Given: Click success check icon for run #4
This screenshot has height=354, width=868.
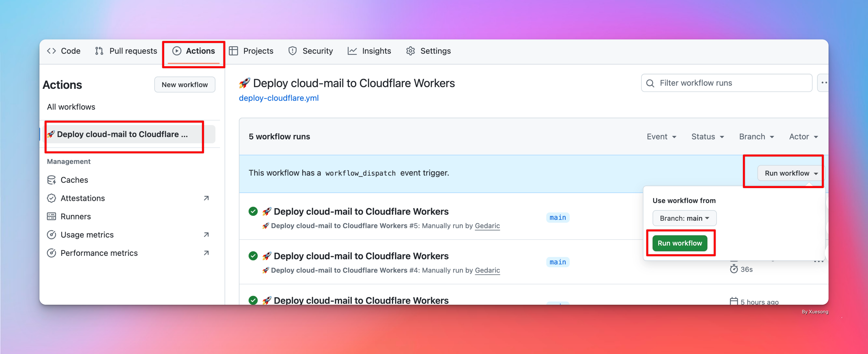Looking at the screenshot, I should click(253, 256).
